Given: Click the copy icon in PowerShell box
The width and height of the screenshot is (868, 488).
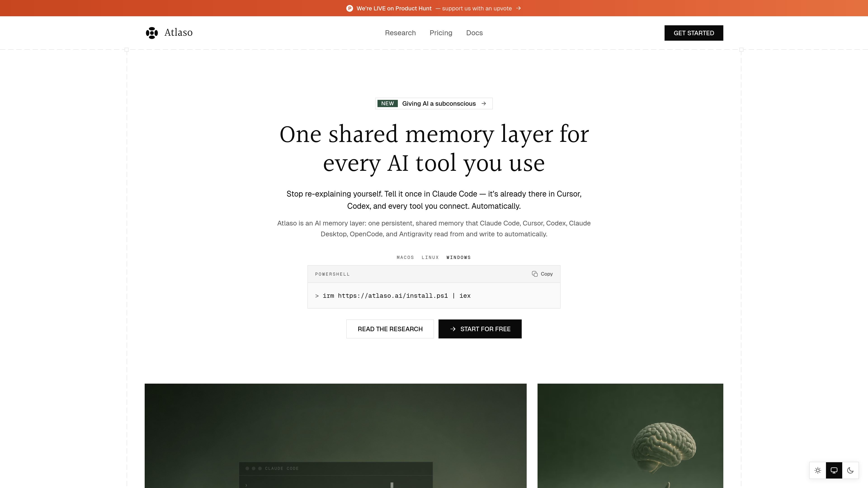Looking at the screenshot, I should (x=535, y=274).
